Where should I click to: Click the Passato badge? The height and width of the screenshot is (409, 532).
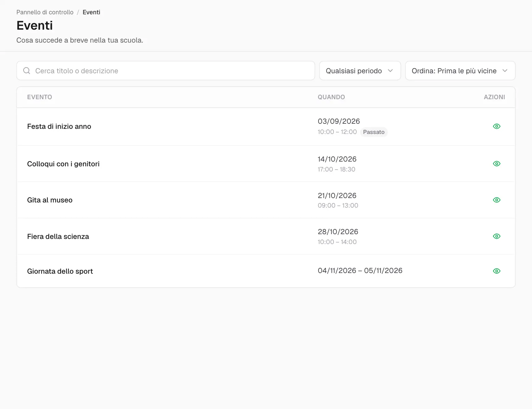(x=374, y=132)
